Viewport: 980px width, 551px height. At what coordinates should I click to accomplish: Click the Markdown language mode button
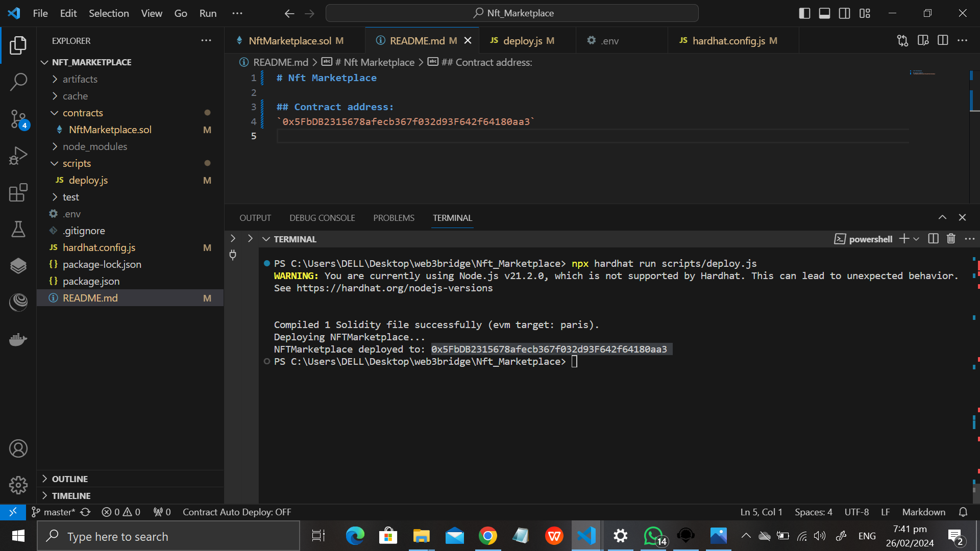(x=923, y=512)
